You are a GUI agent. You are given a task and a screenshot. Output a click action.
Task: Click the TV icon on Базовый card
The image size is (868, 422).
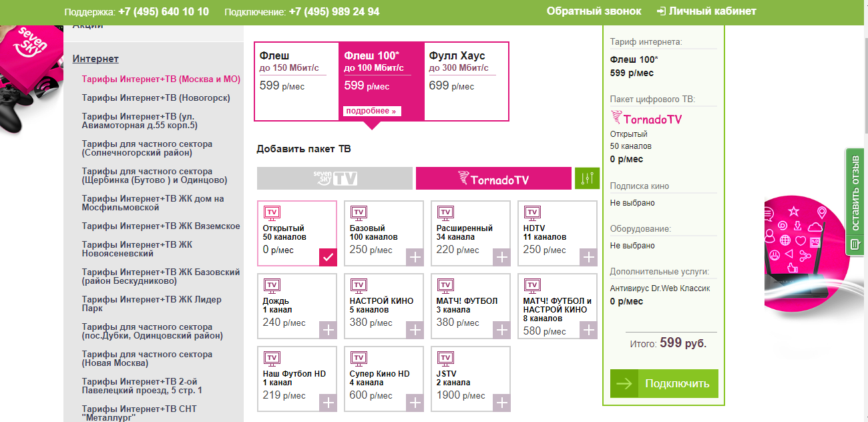coord(359,213)
